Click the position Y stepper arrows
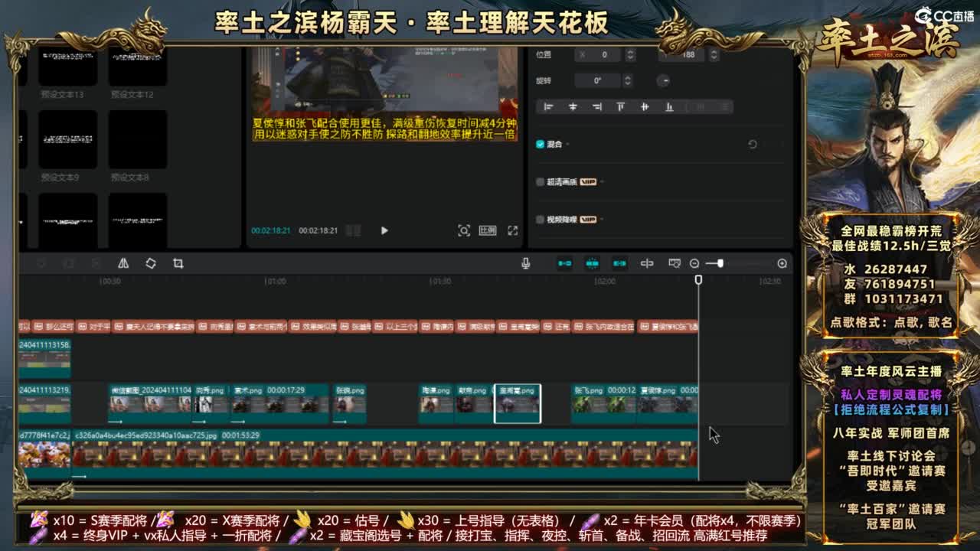This screenshot has height=551, width=980. point(714,55)
